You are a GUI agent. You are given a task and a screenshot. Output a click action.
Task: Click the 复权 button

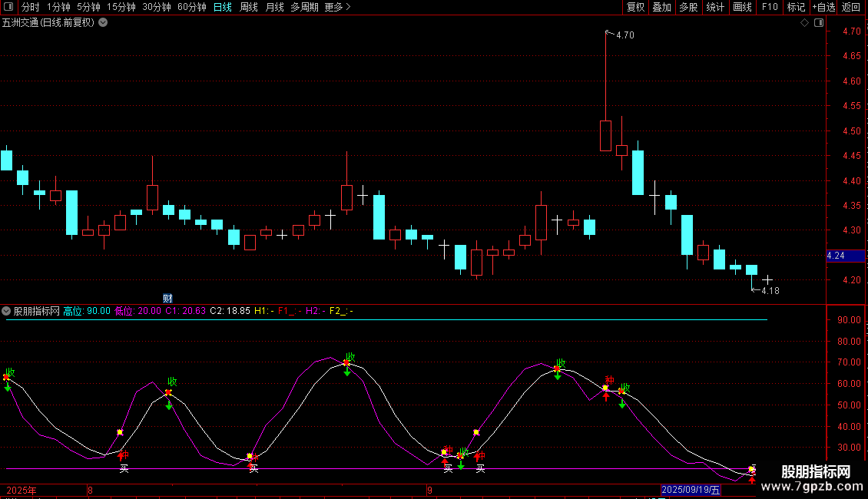pos(635,7)
